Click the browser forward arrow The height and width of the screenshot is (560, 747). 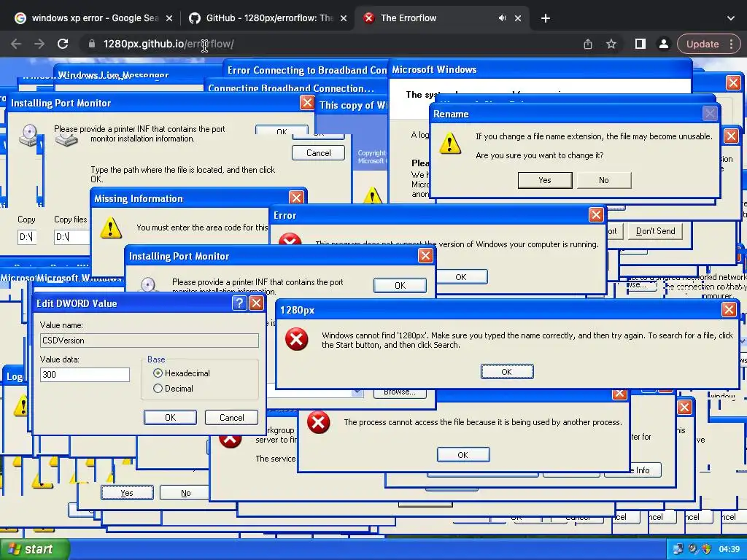pyautogui.click(x=39, y=44)
